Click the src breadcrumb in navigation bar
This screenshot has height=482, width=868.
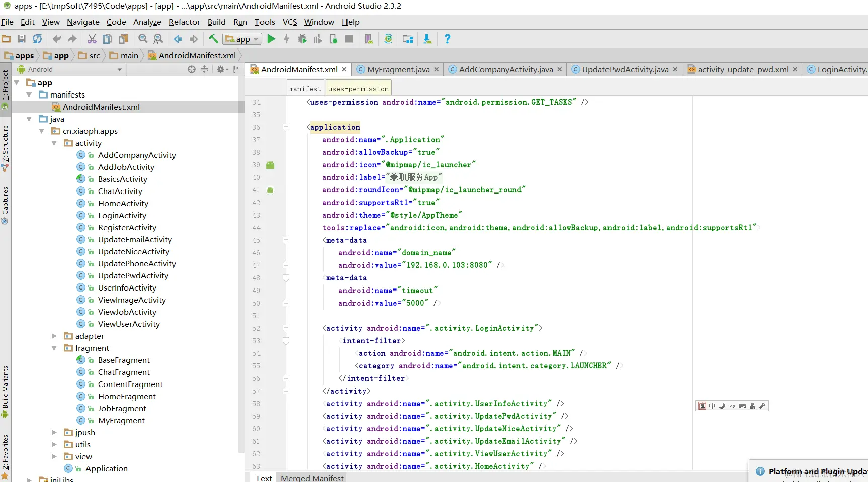coord(90,55)
